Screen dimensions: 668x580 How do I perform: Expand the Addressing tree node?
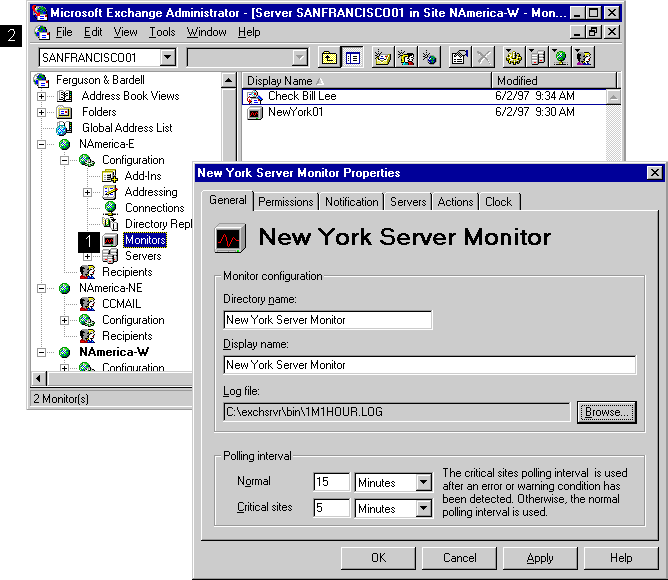pos(87,192)
